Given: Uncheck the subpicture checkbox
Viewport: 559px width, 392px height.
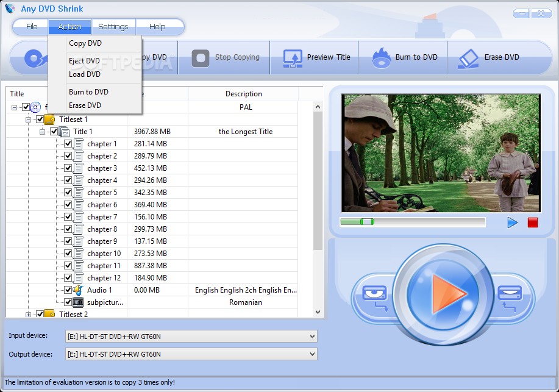Looking at the screenshot, I should [x=68, y=302].
